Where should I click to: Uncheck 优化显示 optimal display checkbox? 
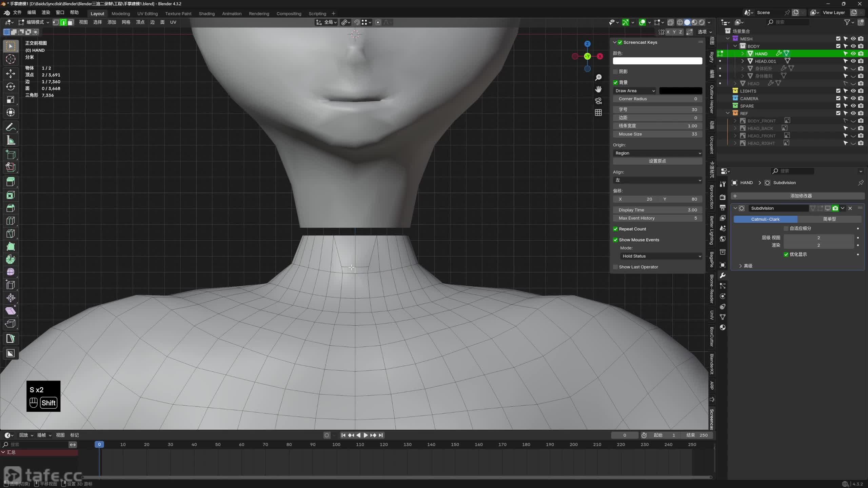(x=786, y=255)
